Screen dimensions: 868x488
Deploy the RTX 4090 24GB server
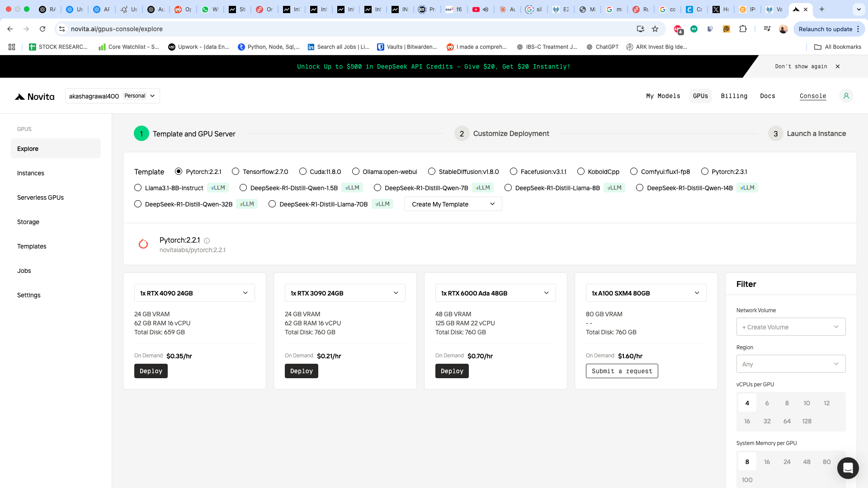(151, 371)
